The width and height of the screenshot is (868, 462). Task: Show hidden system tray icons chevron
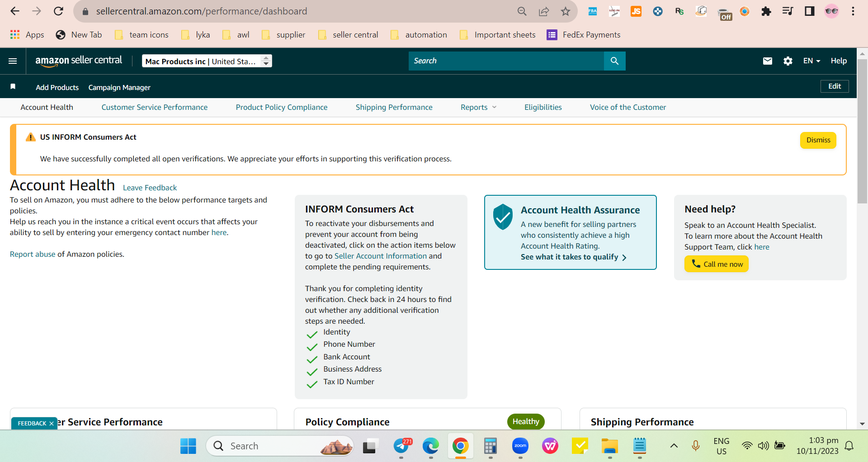click(674, 446)
